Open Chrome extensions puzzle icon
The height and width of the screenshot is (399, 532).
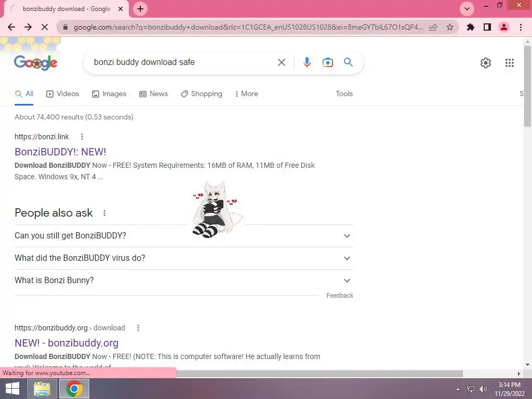pyautogui.click(x=471, y=27)
